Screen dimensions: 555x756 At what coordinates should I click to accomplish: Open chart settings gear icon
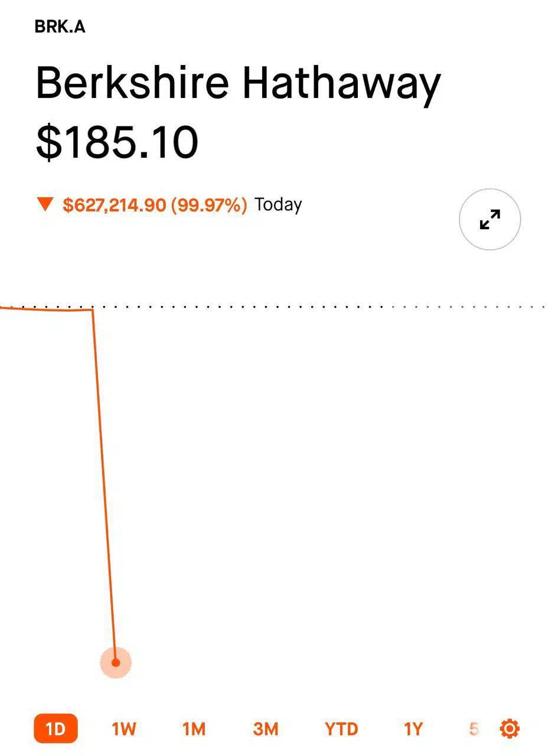point(510,729)
